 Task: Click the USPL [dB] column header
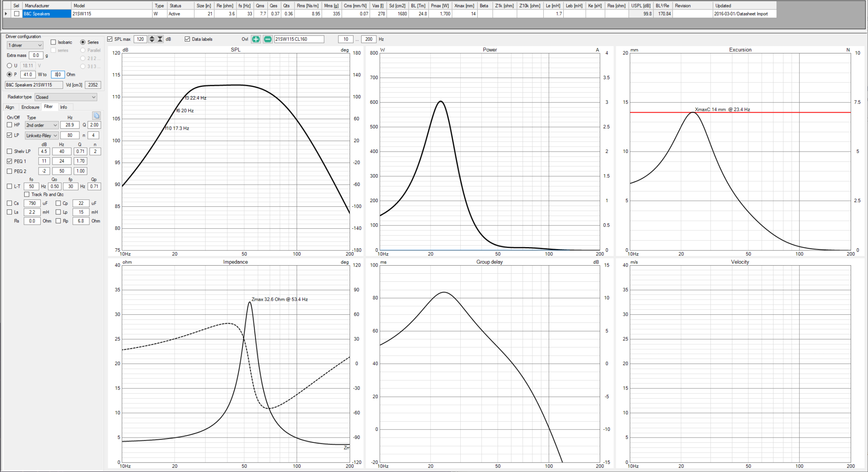640,6
